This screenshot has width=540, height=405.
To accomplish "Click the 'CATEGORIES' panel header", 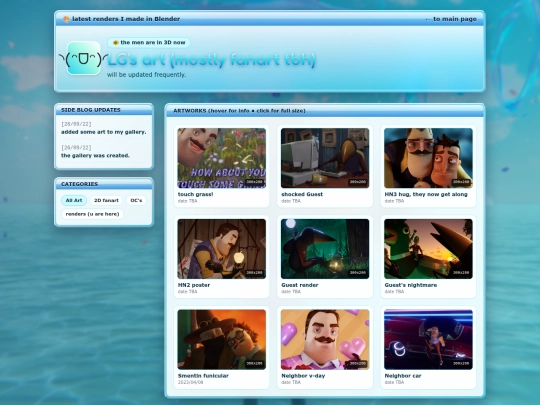I will tap(104, 184).
